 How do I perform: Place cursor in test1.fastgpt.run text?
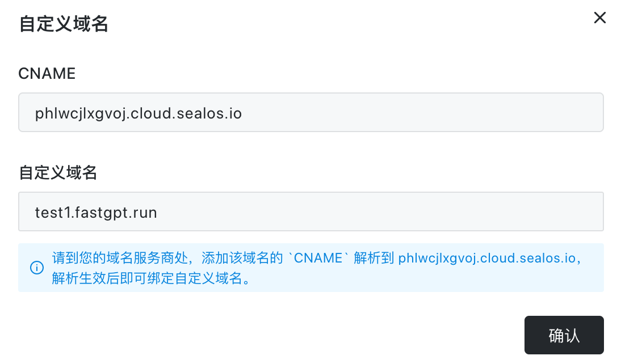(96, 213)
